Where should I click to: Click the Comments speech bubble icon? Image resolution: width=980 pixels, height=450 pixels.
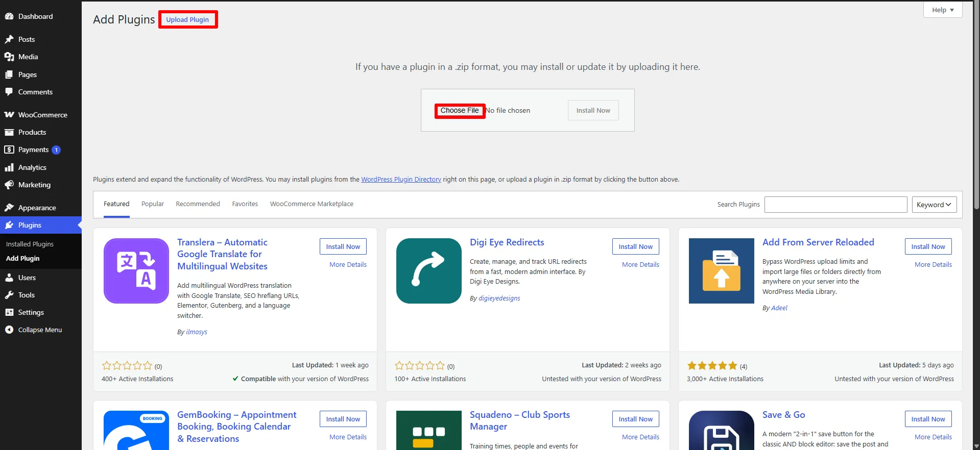tap(9, 92)
